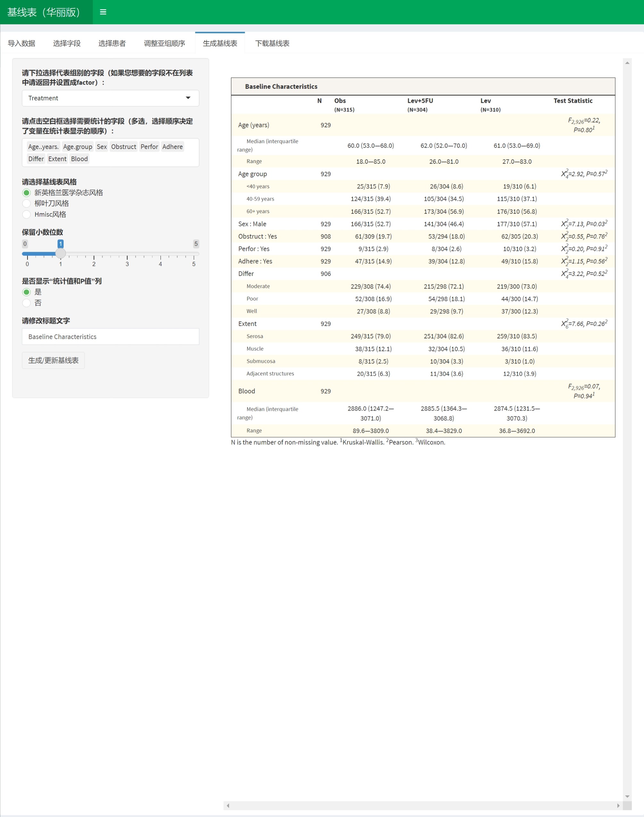The width and height of the screenshot is (644, 817).
Task: Choose 是 to show statistics column
Action: tap(26, 292)
